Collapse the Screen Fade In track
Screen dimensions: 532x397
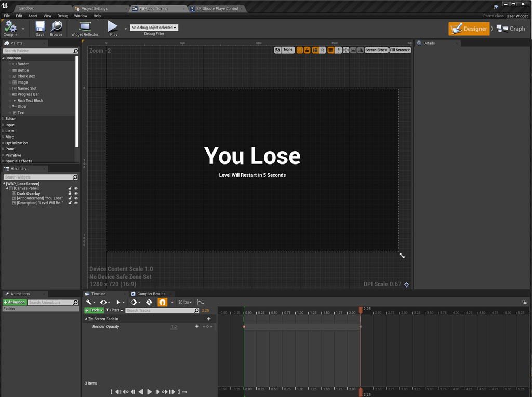[x=86, y=319]
